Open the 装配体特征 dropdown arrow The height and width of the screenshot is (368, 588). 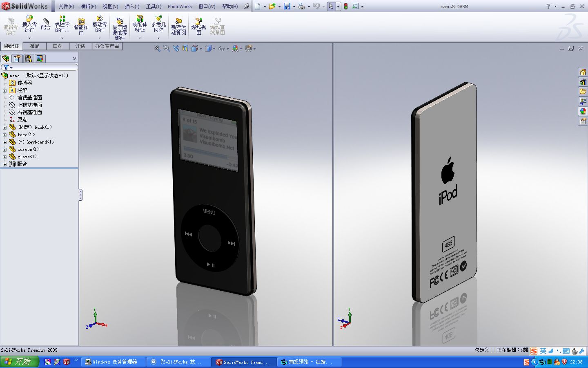[140, 38]
